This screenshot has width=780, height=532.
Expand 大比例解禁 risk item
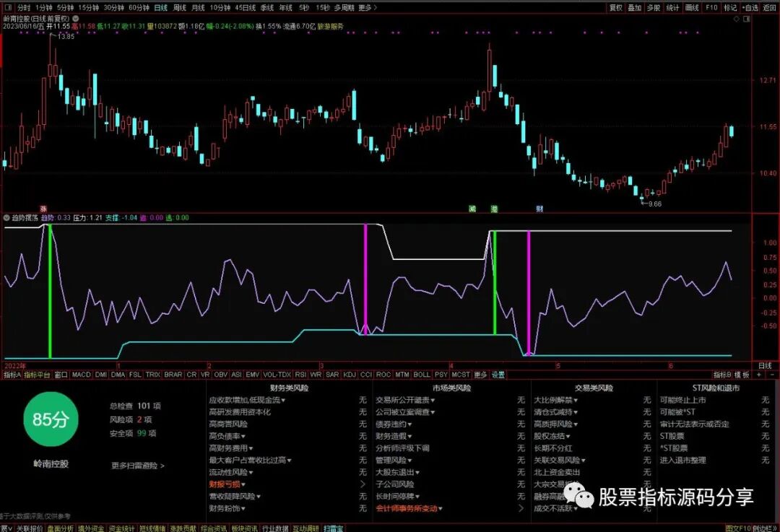click(x=555, y=400)
